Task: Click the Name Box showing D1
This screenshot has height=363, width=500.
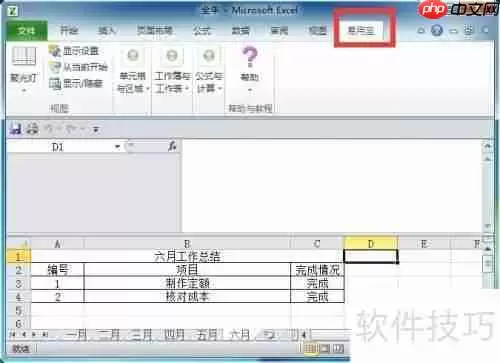Action: [58, 147]
